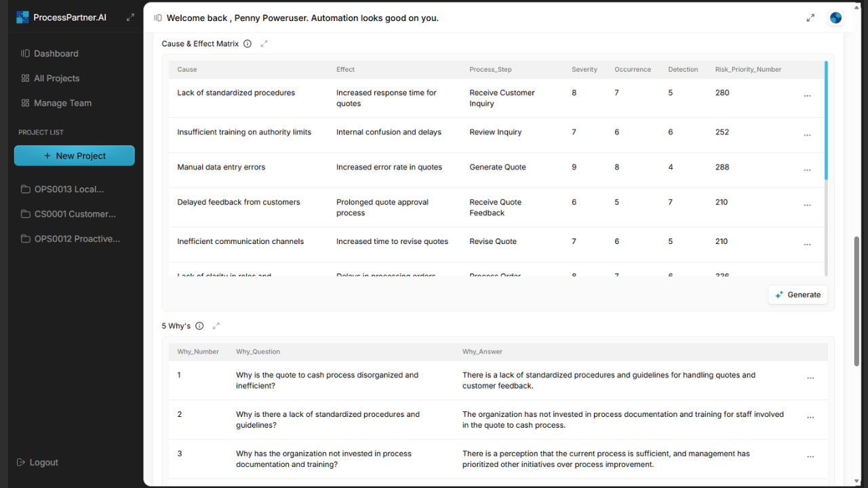Toggle the sidebar panel icon beside the welcome message
Screen dimensions: 868x488
158,18
